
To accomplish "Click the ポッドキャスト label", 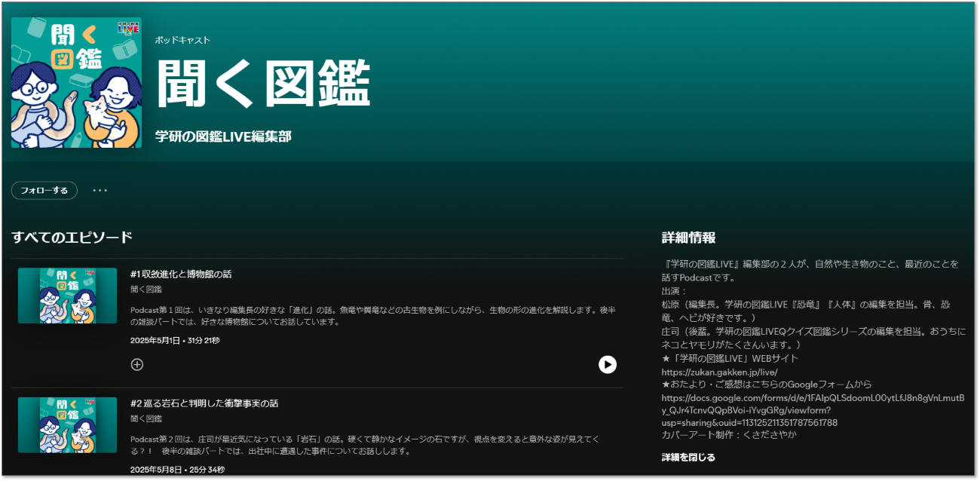I will [182, 40].
